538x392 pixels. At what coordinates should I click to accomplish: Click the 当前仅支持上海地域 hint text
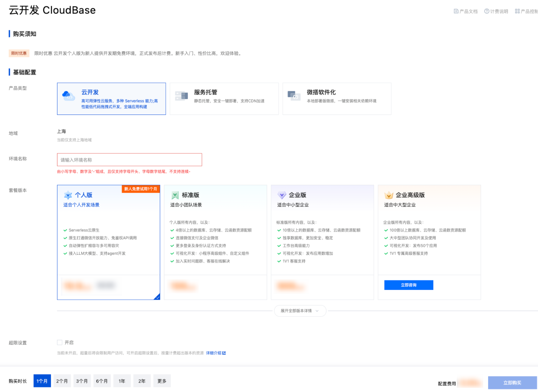pyautogui.click(x=74, y=140)
